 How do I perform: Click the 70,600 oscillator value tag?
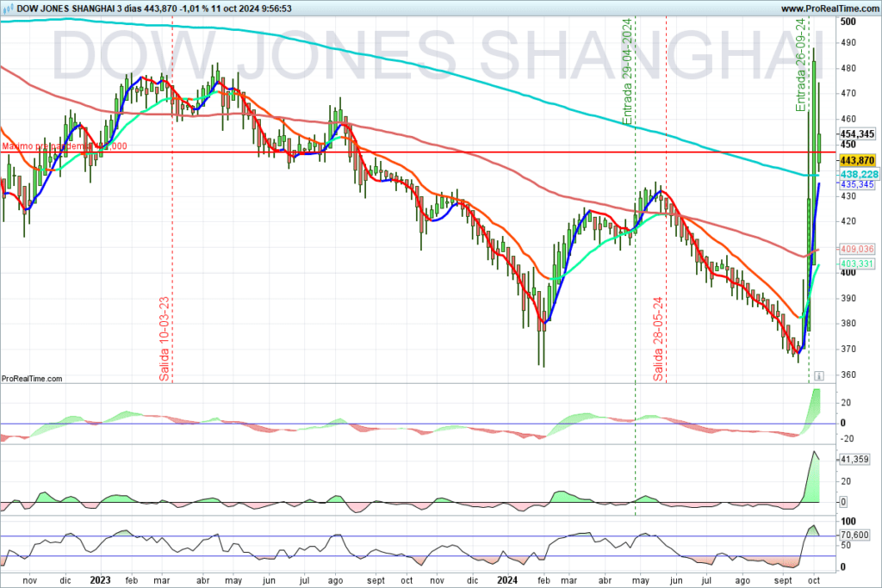(854, 535)
